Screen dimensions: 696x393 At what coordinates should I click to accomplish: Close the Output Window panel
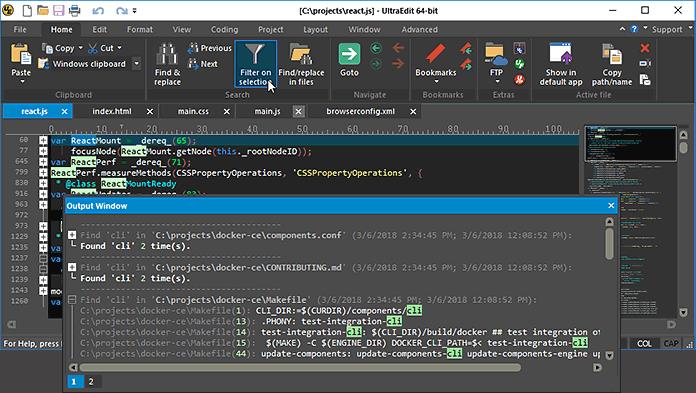coord(611,206)
